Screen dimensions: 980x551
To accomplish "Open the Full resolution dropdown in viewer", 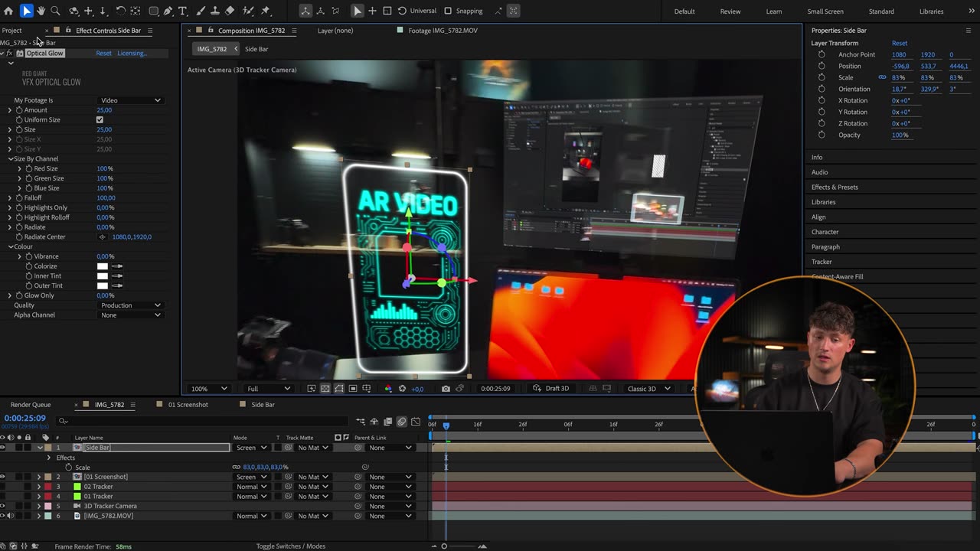I will pos(268,389).
